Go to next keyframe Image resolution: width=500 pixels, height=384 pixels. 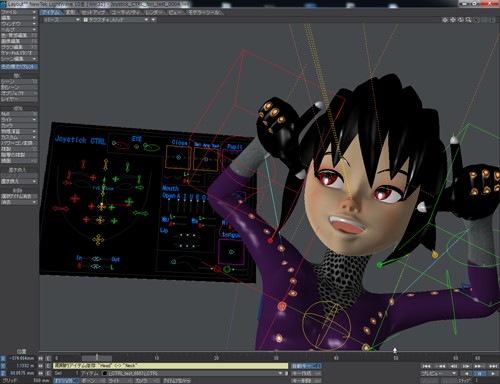(x=479, y=366)
